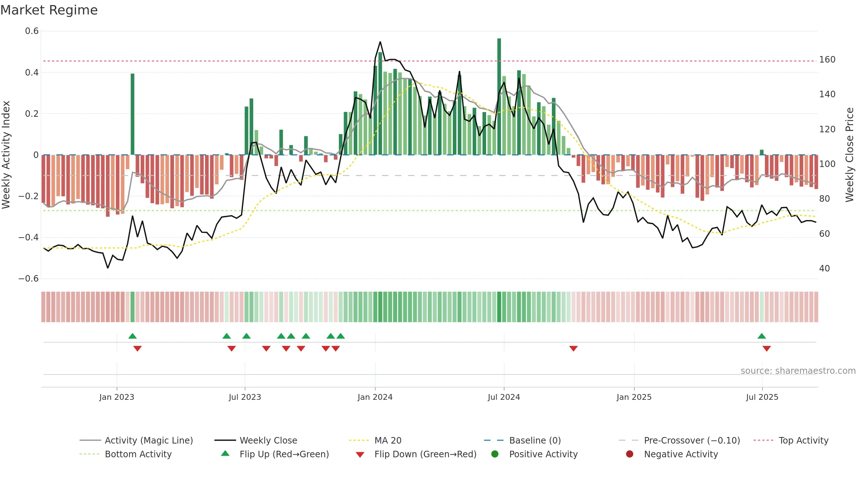This screenshot has width=868, height=488.
Task: Click the Weekly Close Price axis title
Action: pos(849,155)
